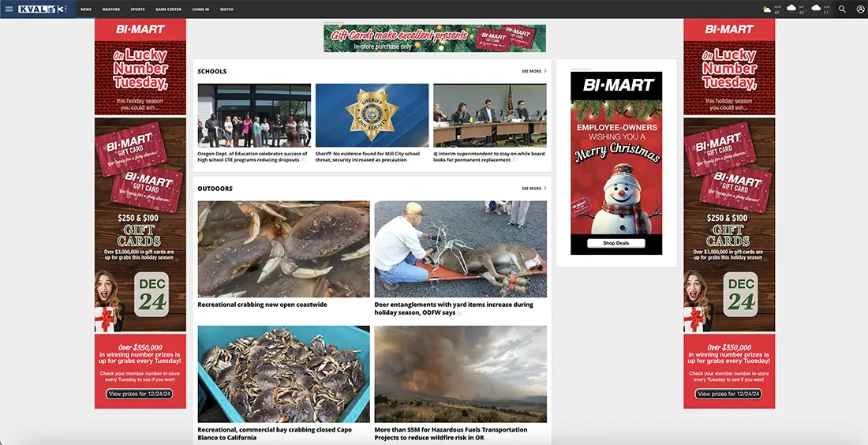Open Hazardous Fuels Transportation Projects headline
This screenshot has width=868, height=445.
pos(451,434)
